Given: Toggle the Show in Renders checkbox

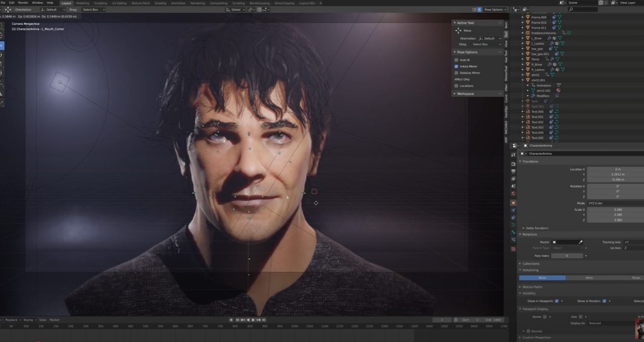Looking at the screenshot, I should pyautogui.click(x=604, y=301).
